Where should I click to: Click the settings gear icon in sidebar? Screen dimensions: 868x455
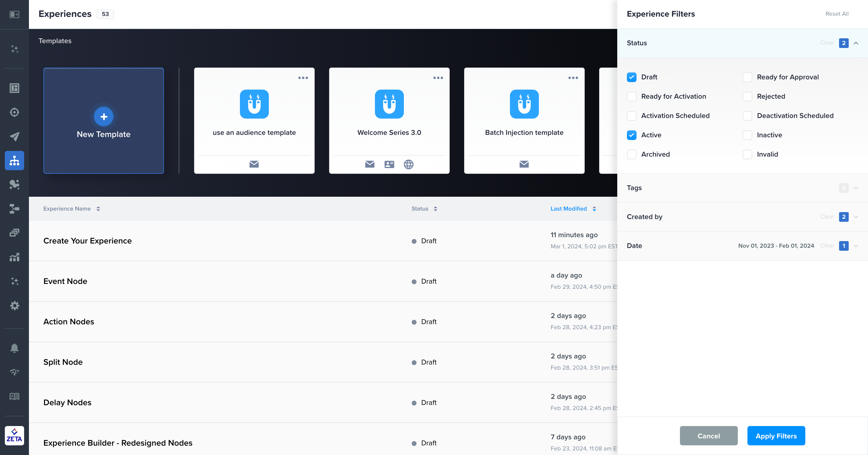[14, 306]
